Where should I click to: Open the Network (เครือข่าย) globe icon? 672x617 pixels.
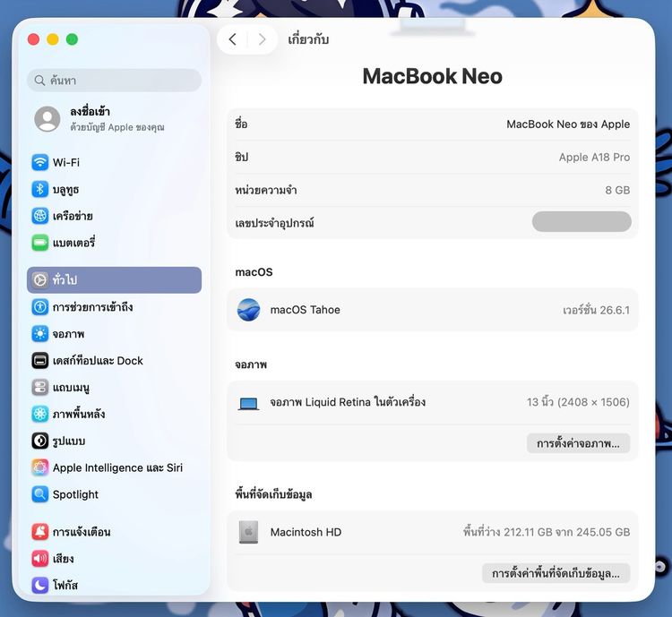click(39, 216)
